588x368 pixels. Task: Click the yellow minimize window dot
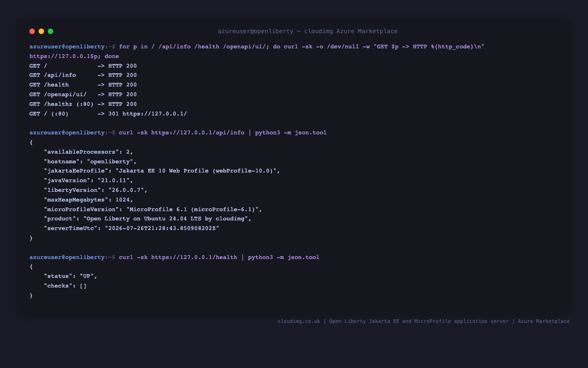pyautogui.click(x=41, y=31)
